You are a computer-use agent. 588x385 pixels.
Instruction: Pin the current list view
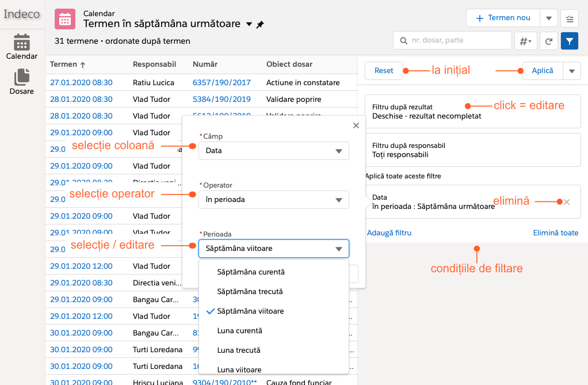tap(260, 25)
